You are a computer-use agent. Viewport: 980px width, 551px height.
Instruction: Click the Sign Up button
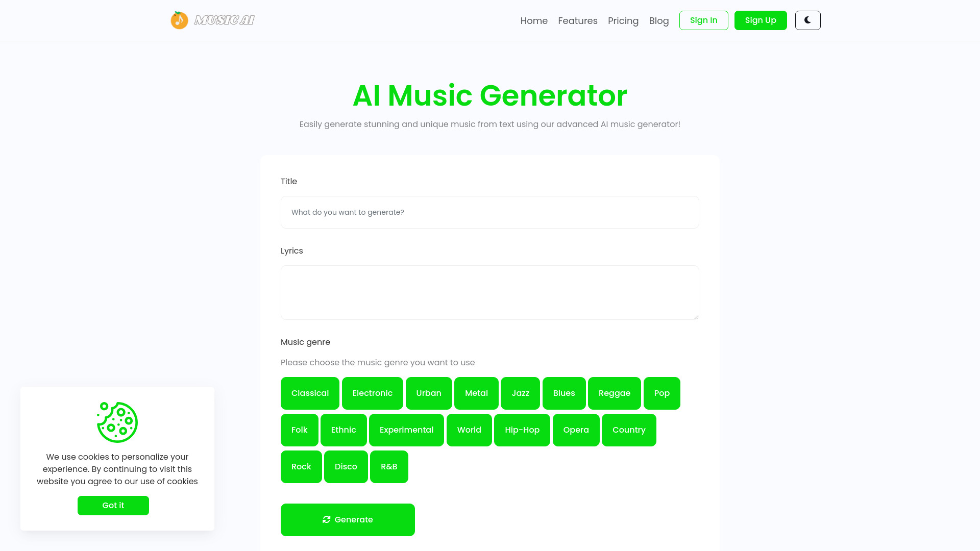point(761,20)
